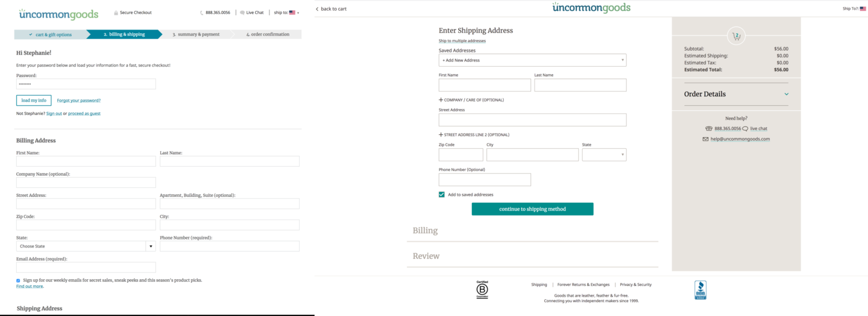Click the shopping cart icon in order summary

(736, 36)
